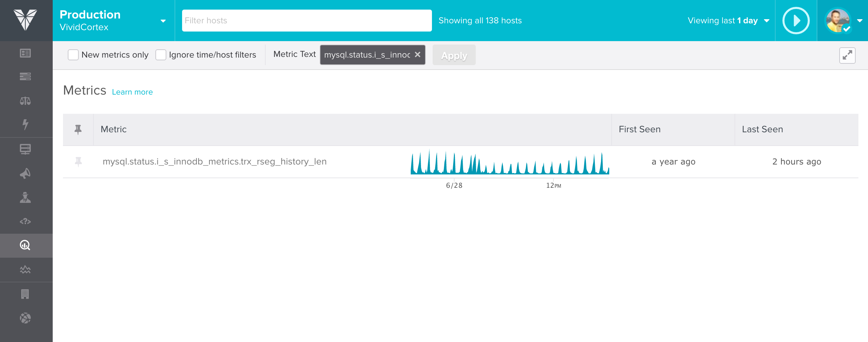Open the detective agent sidebar icon
This screenshot has width=868, height=342.
pyautogui.click(x=25, y=197)
